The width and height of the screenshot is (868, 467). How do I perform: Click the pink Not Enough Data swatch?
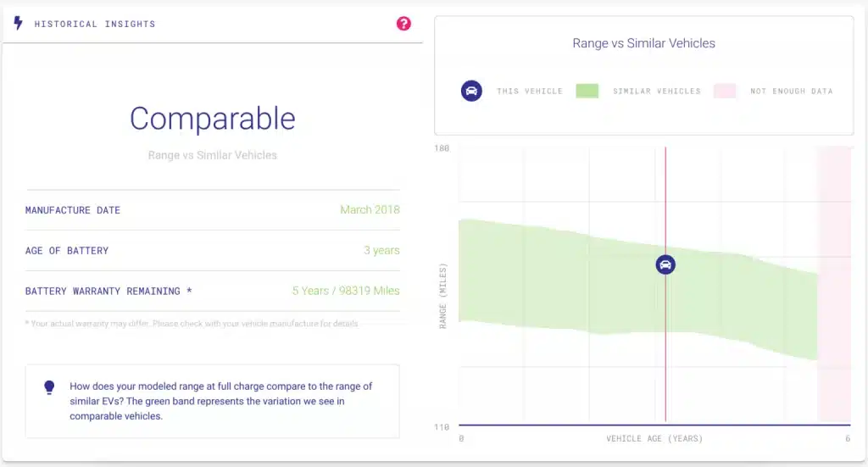point(725,91)
